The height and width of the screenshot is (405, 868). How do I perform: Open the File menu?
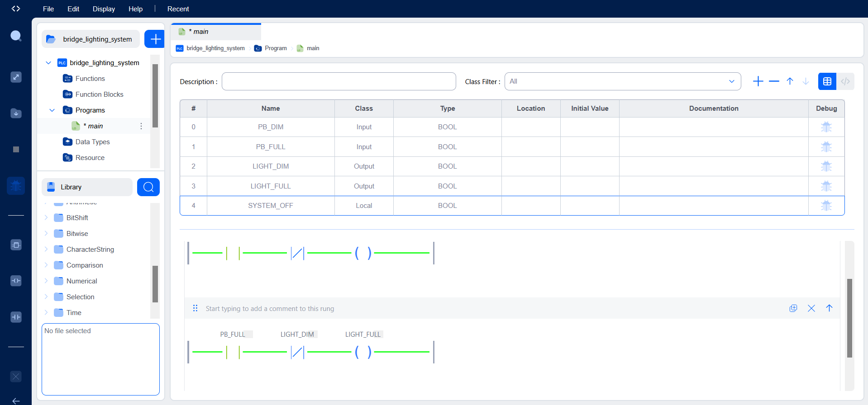click(48, 9)
